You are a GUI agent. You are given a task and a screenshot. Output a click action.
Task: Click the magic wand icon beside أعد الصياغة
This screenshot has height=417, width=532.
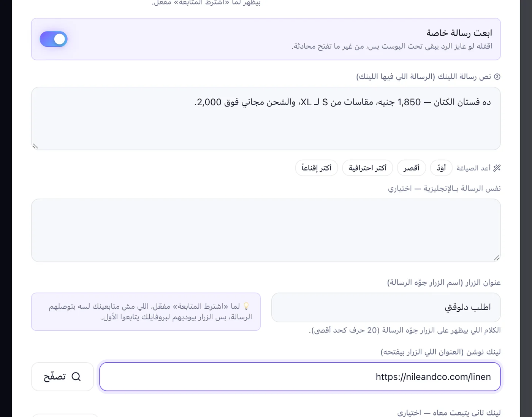click(497, 168)
